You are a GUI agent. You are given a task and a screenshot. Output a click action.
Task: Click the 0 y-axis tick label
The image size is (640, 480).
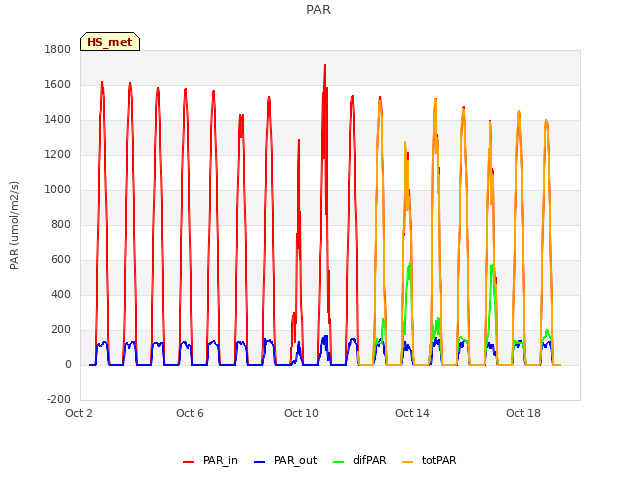68,365
